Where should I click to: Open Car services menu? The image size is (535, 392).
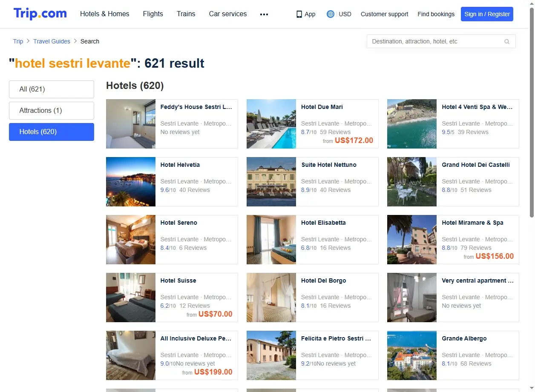228,14
